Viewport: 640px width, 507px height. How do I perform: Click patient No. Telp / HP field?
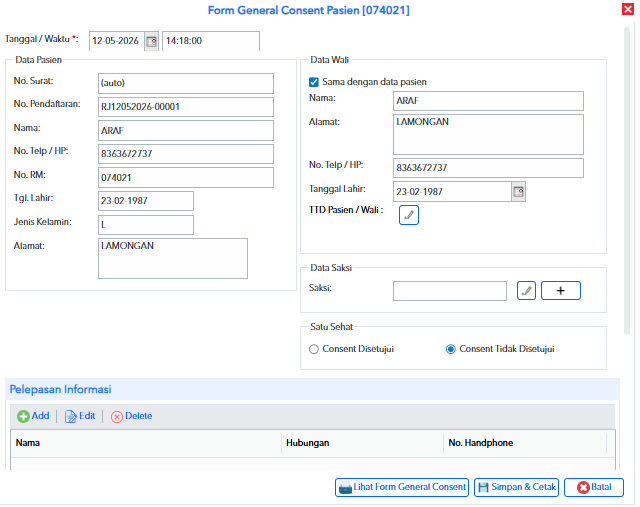point(186,154)
